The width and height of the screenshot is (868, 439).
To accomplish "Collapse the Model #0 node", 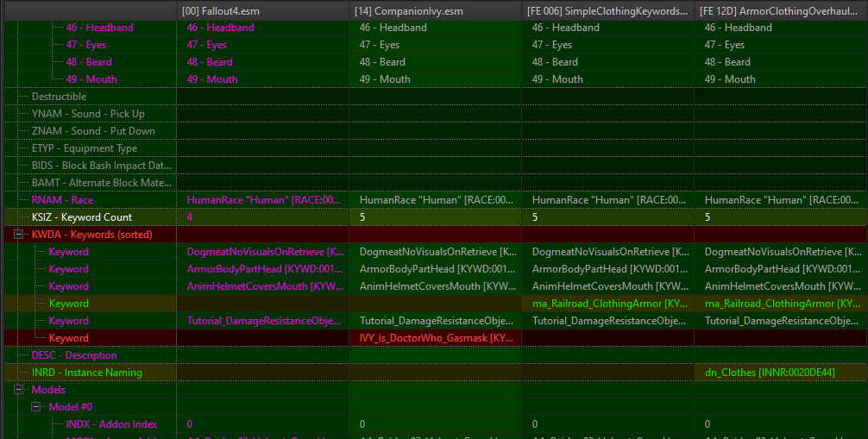I will pos(35,407).
